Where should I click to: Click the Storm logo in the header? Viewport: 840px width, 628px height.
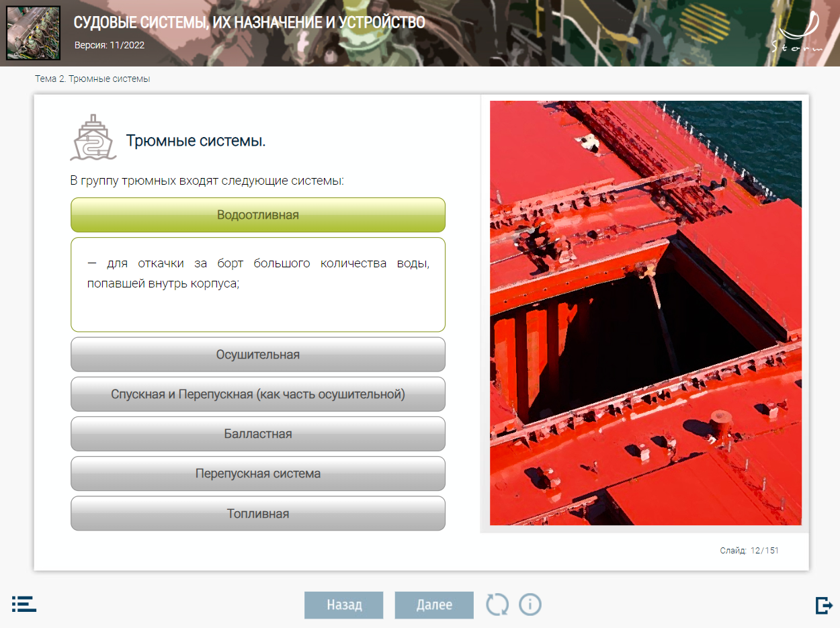pos(796,31)
